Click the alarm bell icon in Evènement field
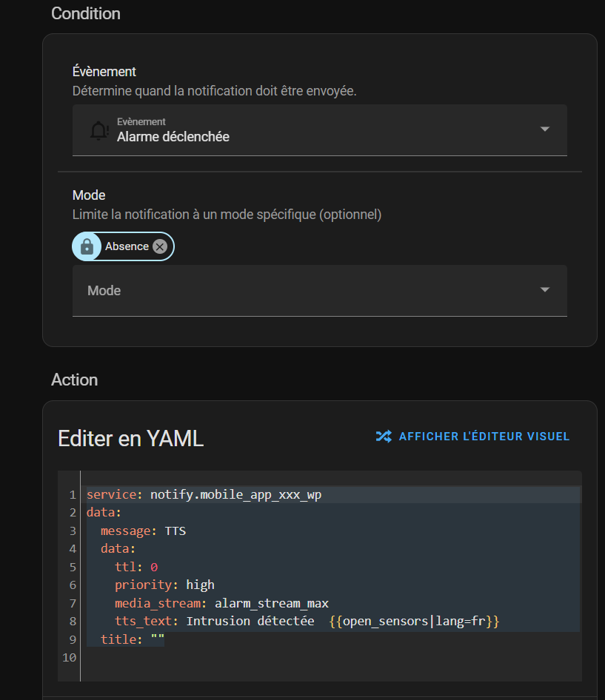This screenshot has height=700, width=605. click(x=99, y=130)
